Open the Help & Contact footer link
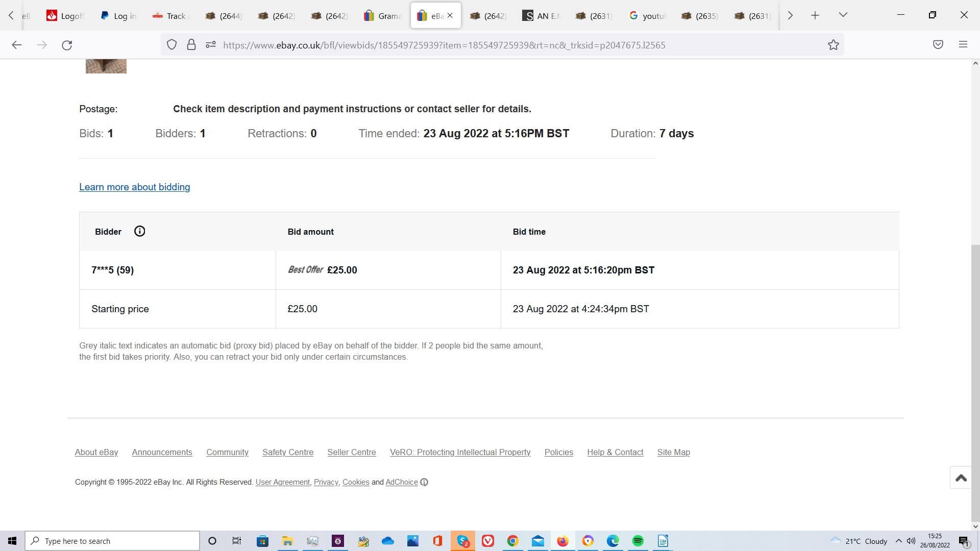Image resolution: width=980 pixels, height=551 pixels. 615,452
